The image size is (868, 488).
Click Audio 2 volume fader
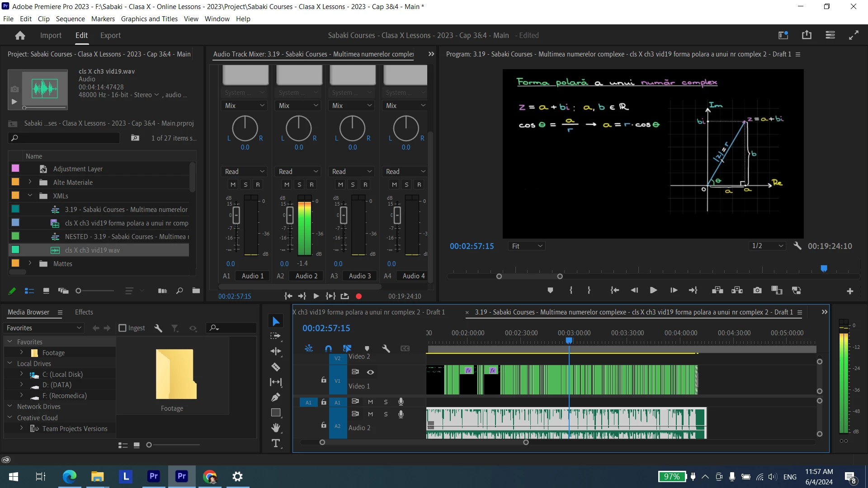pyautogui.click(x=290, y=215)
